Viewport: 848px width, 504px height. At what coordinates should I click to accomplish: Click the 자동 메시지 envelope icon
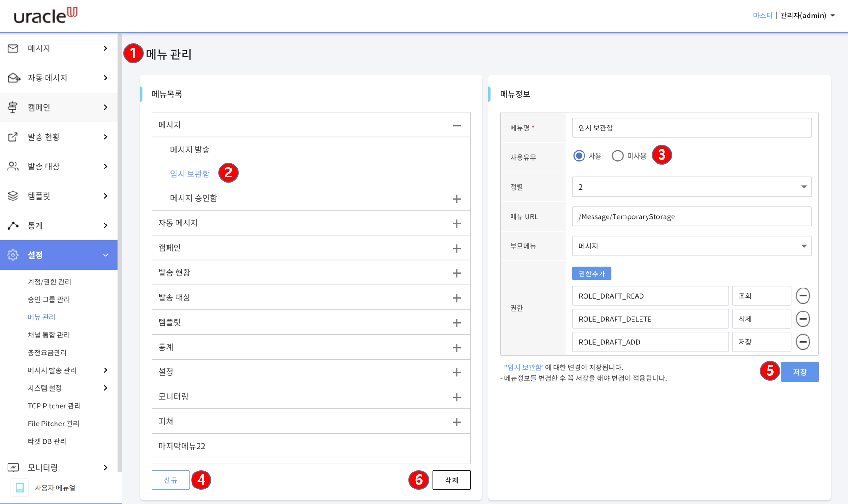click(x=14, y=78)
